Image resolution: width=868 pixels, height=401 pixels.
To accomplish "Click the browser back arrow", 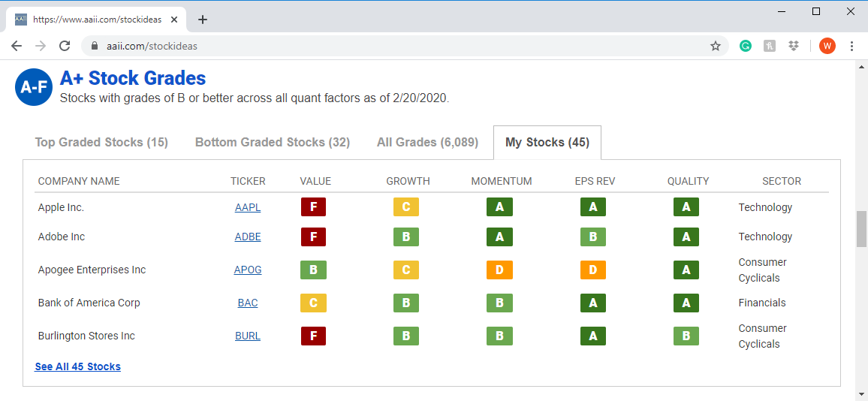I will click(x=17, y=46).
